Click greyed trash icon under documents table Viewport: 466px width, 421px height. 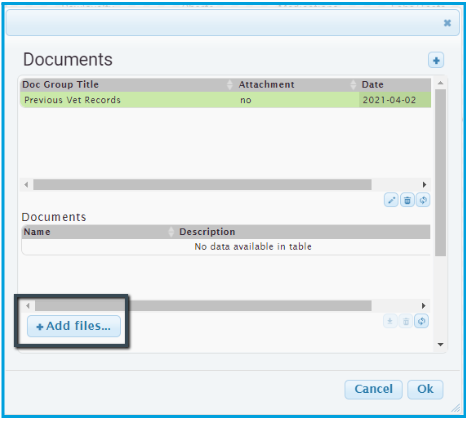point(406,321)
